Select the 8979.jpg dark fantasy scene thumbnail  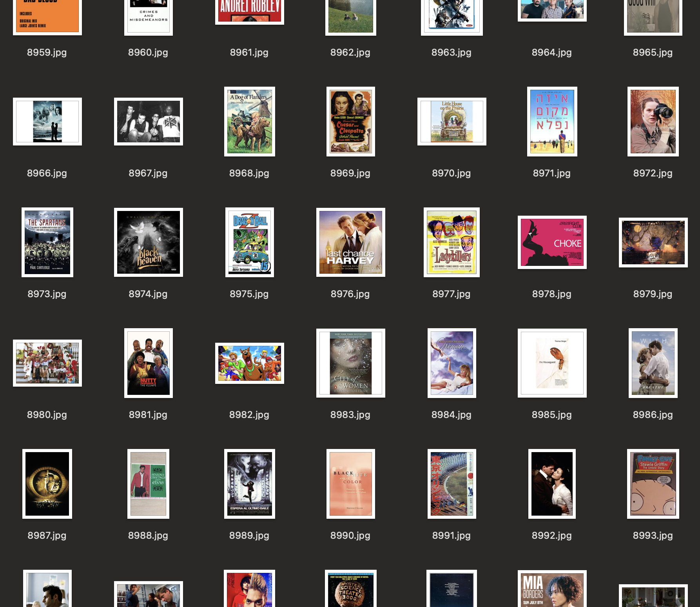click(653, 242)
